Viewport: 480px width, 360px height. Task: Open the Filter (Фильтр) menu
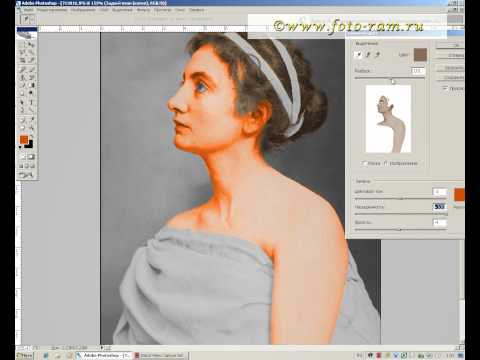pyautogui.click(x=143, y=10)
